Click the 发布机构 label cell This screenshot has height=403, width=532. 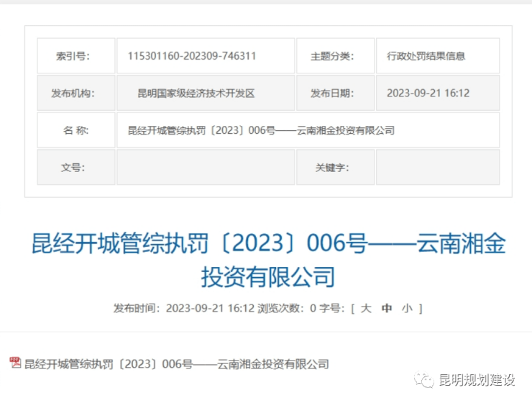(76, 93)
